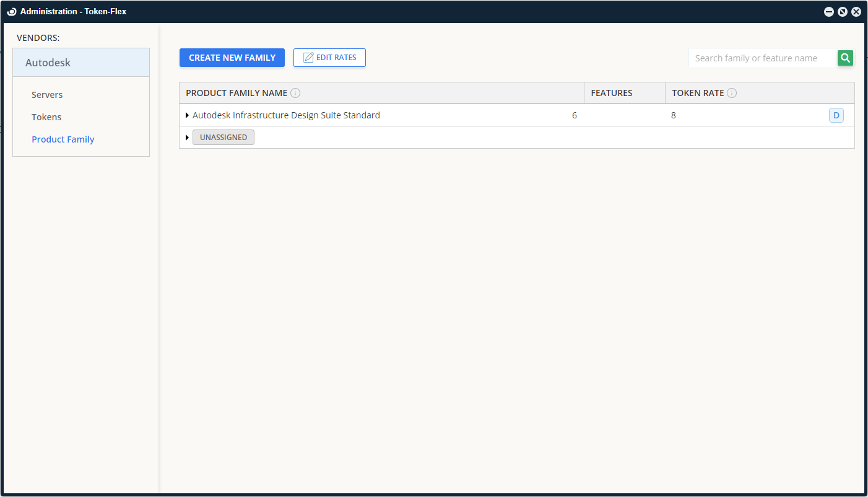Screen dimensions: 868x497
Task: Switch to the Servers section
Action: pyautogui.click(x=47, y=94)
